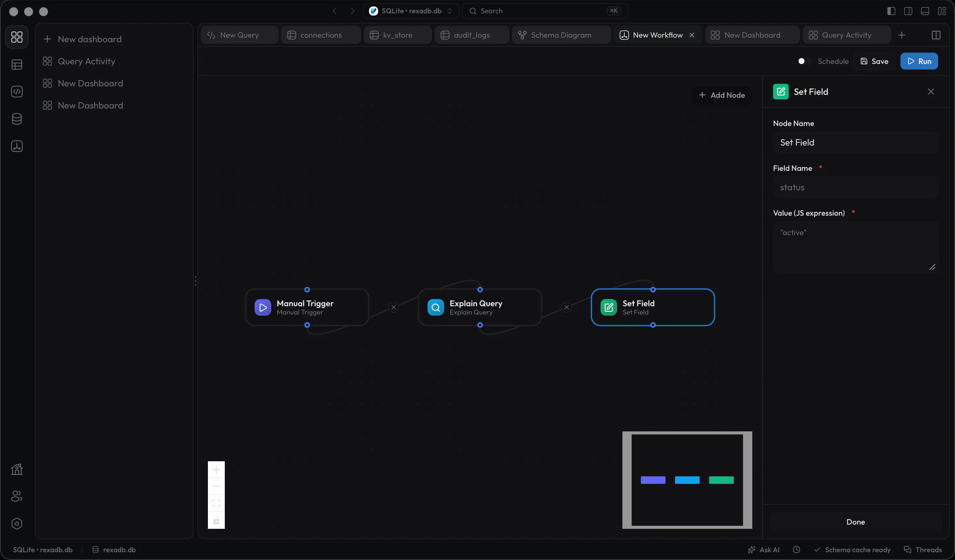This screenshot has width=955, height=560.
Task: Remove edge between Explain Query and Set Field
Action: [567, 307]
